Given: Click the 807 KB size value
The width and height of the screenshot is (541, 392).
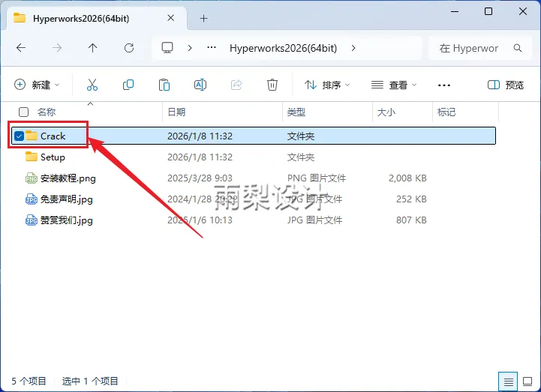Looking at the screenshot, I should [411, 220].
